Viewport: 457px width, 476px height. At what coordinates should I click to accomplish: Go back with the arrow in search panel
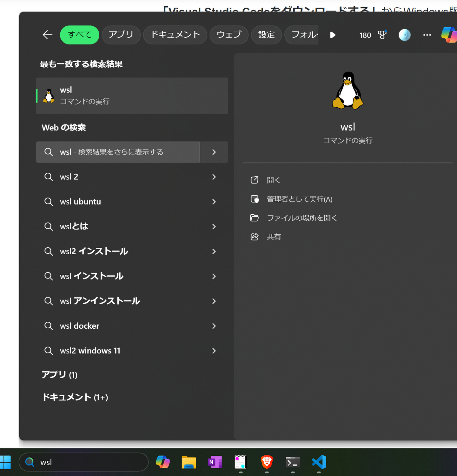pos(48,35)
